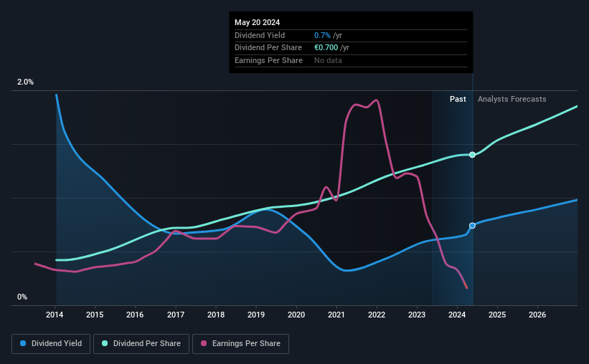The height and width of the screenshot is (364, 589).
Task: Click the 0% y-axis label
Action: pos(22,297)
